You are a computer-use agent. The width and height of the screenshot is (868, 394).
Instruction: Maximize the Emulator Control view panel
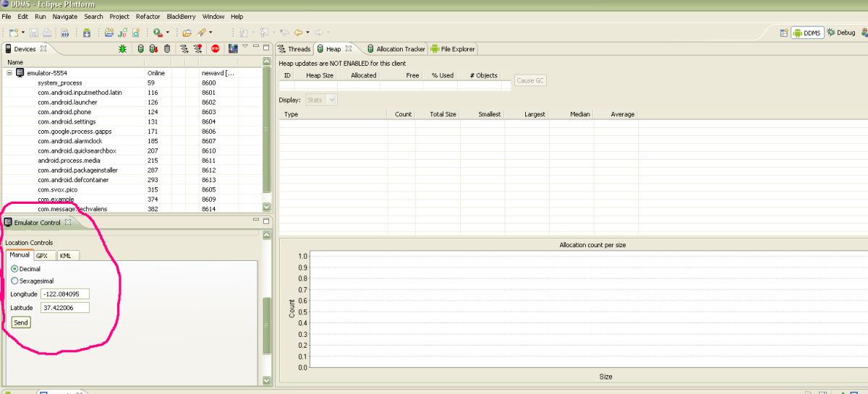266,220
